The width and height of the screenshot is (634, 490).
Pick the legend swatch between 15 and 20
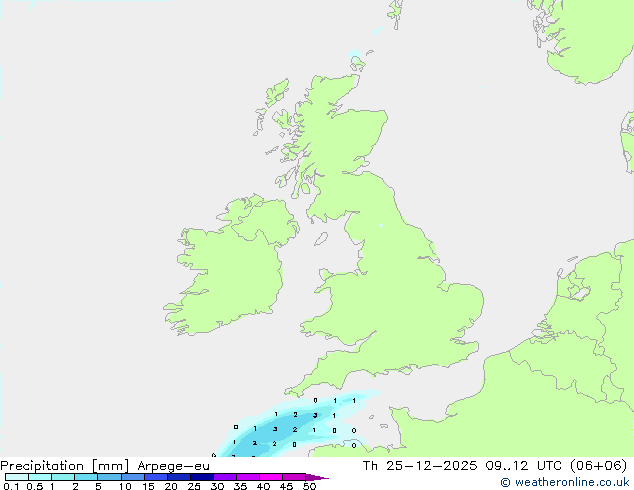tap(156, 477)
